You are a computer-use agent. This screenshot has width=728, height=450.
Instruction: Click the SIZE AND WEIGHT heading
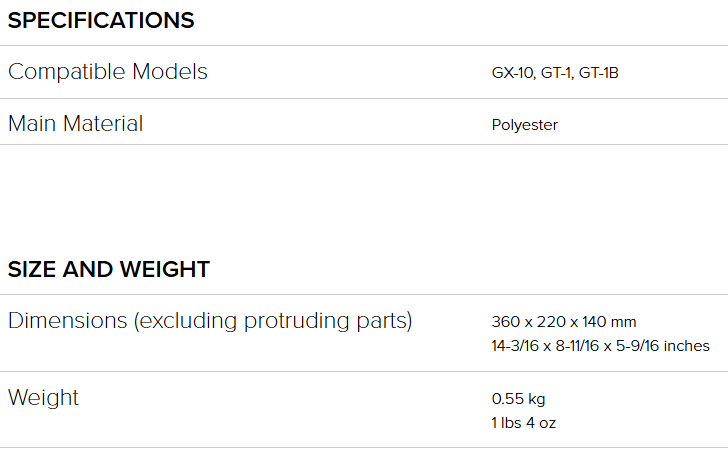click(x=109, y=269)
